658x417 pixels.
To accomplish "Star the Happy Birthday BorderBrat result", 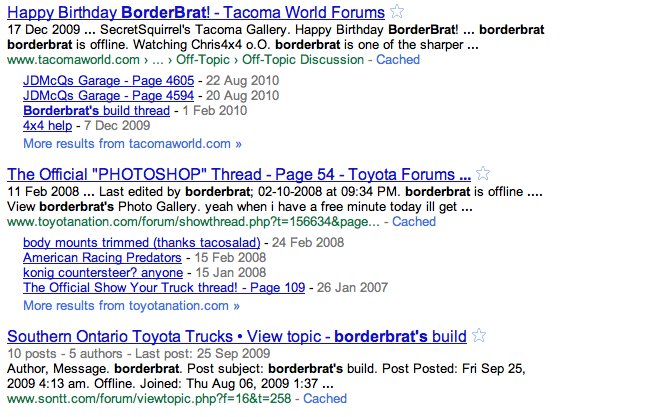I will [397, 11].
